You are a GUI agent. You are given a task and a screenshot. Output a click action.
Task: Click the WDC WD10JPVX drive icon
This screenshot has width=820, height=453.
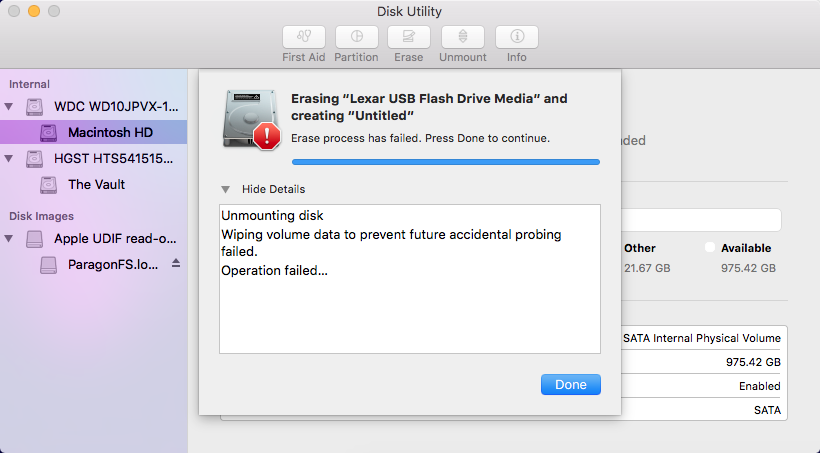click(x=35, y=107)
